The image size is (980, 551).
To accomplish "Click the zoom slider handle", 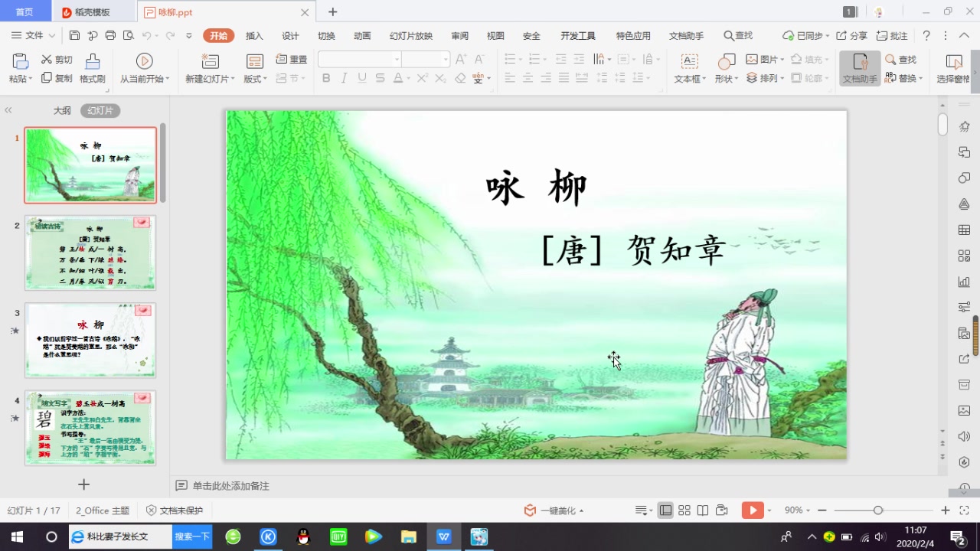I will (x=878, y=510).
